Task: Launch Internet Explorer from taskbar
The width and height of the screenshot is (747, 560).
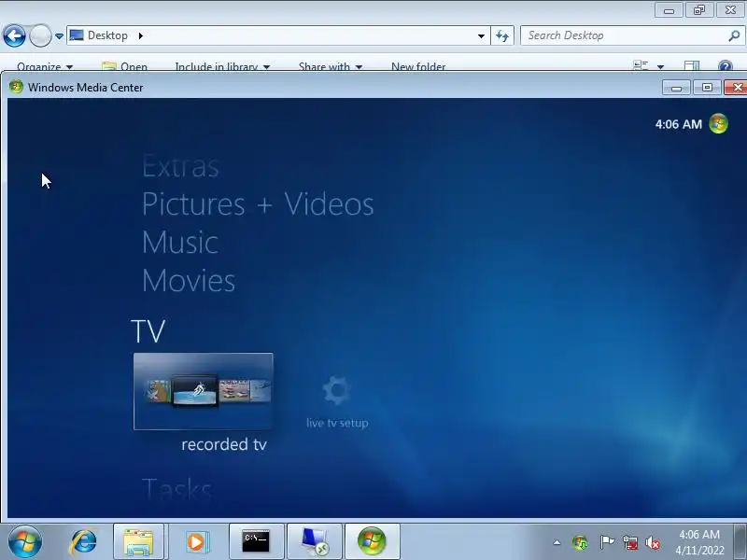Action: tap(83, 542)
